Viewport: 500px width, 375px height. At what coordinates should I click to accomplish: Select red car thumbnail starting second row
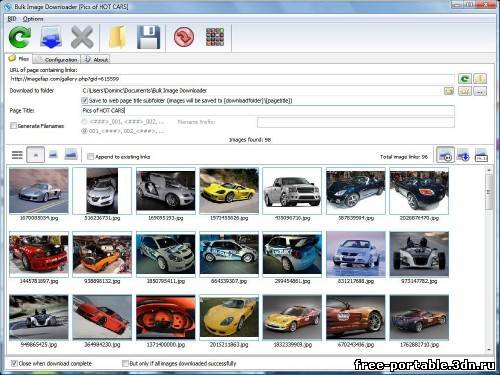39,254
